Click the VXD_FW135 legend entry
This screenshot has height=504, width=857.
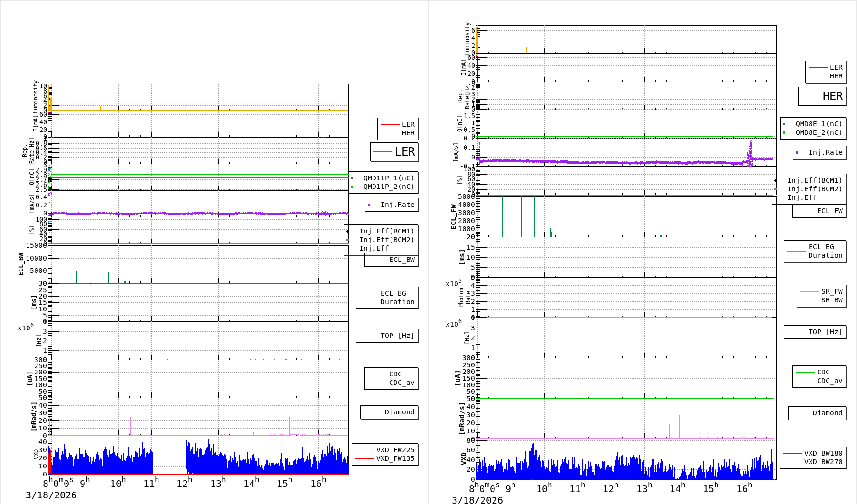click(x=395, y=458)
